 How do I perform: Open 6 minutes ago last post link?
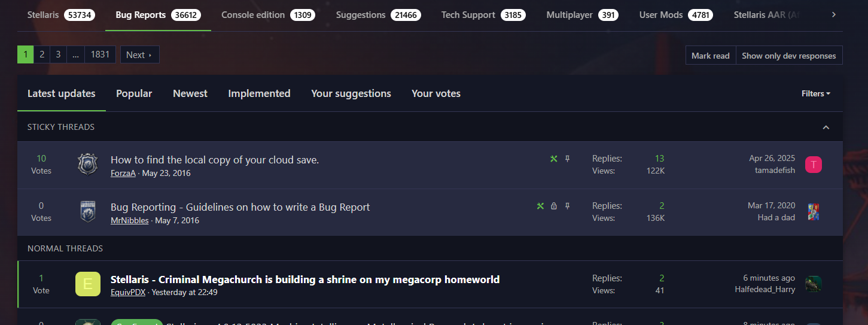point(769,278)
